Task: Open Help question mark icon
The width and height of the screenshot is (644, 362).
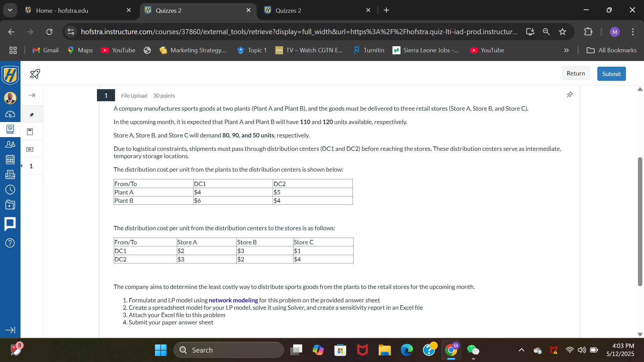Action: (10, 243)
